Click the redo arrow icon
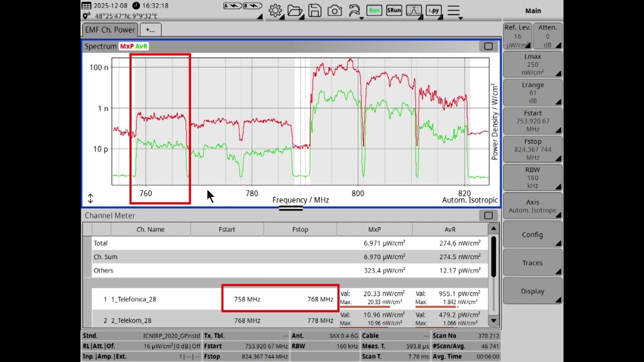Image resolution: width=644 pixels, height=362 pixels. pyautogui.click(x=354, y=10)
